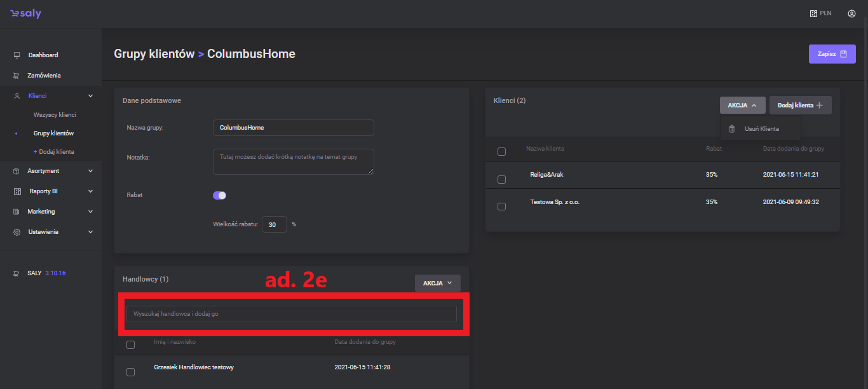Image resolution: width=868 pixels, height=389 pixels.
Task: Open Wszyscy klienci in the sidebar
Action: pos(55,115)
